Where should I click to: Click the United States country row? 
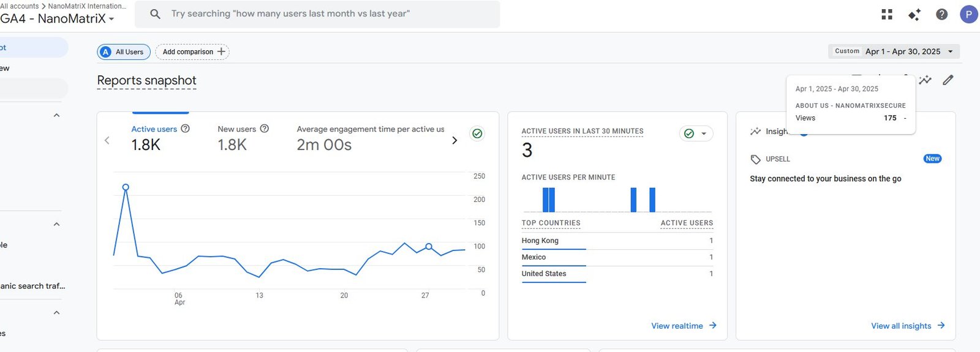coord(617,274)
